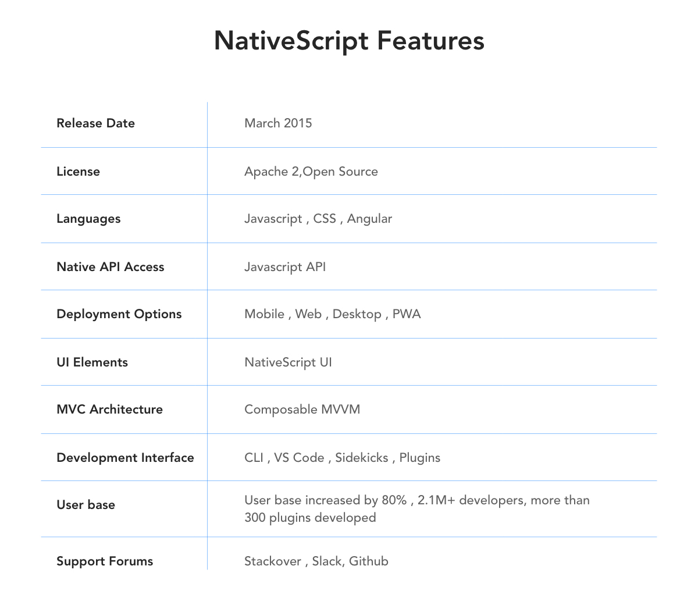Select the User base row label
Viewport: 698px width, 616px height.
pyautogui.click(x=86, y=505)
